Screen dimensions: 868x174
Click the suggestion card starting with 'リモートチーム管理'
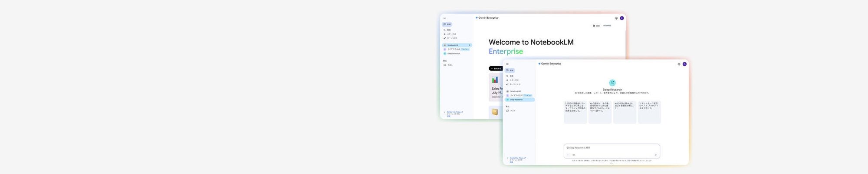[649, 112]
